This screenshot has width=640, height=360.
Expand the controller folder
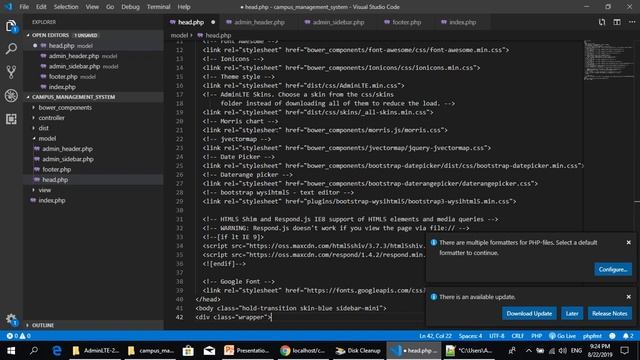click(x=51, y=118)
